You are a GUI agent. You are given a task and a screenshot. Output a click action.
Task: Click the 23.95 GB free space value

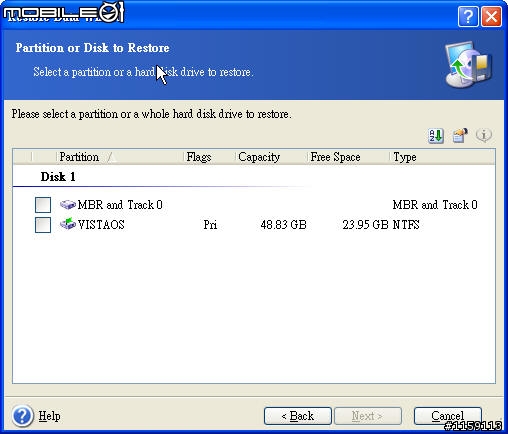click(x=365, y=225)
